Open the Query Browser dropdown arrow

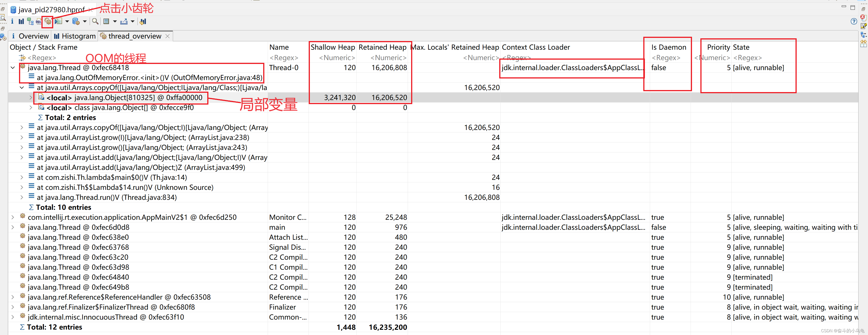85,22
